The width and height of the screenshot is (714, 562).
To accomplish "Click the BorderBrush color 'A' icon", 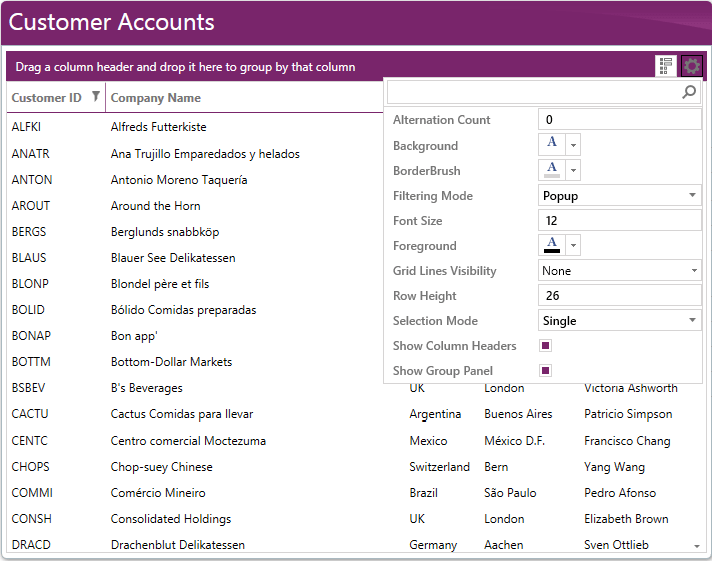I will (x=552, y=170).
